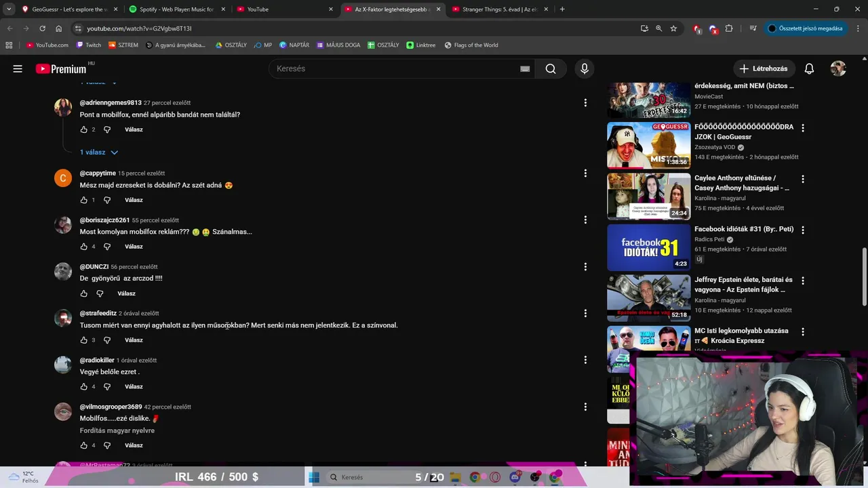This screenshot has height=488, width=868.
Task: Dislike the @radiokiller comment
Action: 107,386
